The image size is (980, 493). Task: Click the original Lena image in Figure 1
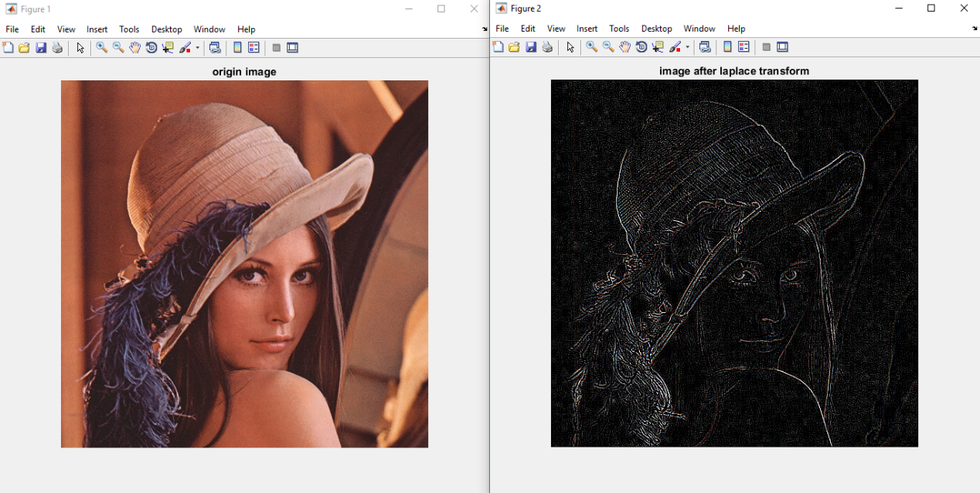[244, 263]
